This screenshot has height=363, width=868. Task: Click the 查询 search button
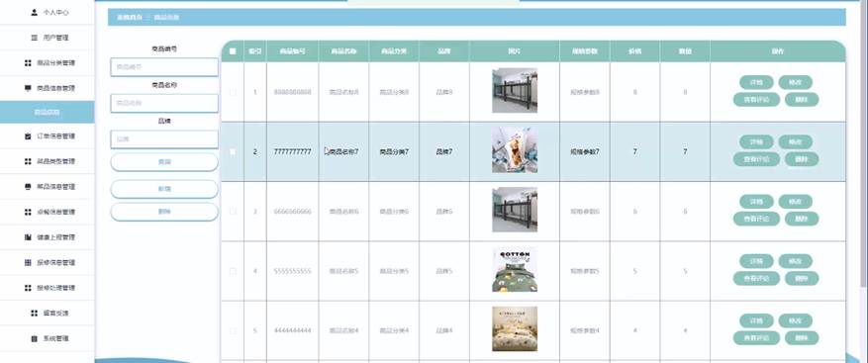pos(164,162)
